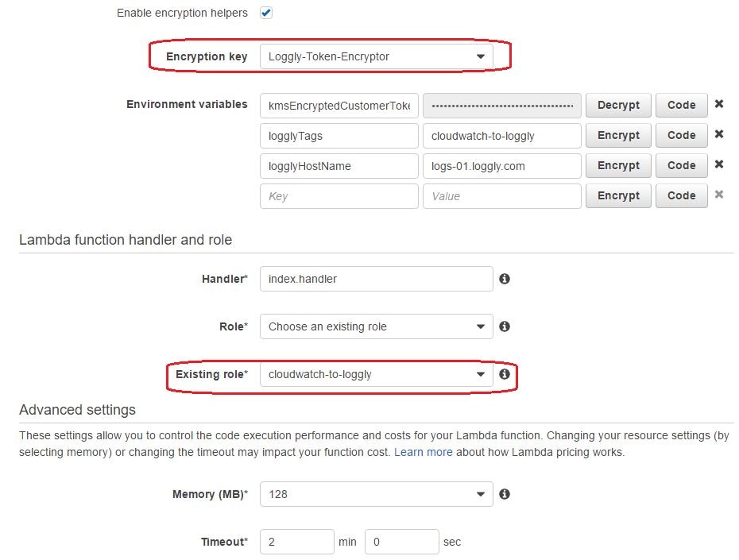Click the empty Value field for new variable
The image size is (739, 560).
tap(501, 195)
